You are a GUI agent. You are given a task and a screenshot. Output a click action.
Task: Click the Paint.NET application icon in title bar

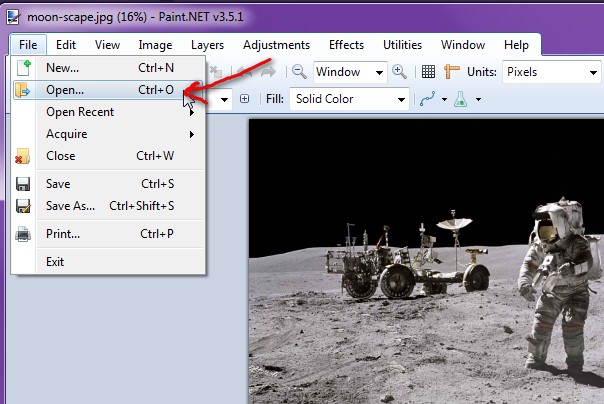13,17
